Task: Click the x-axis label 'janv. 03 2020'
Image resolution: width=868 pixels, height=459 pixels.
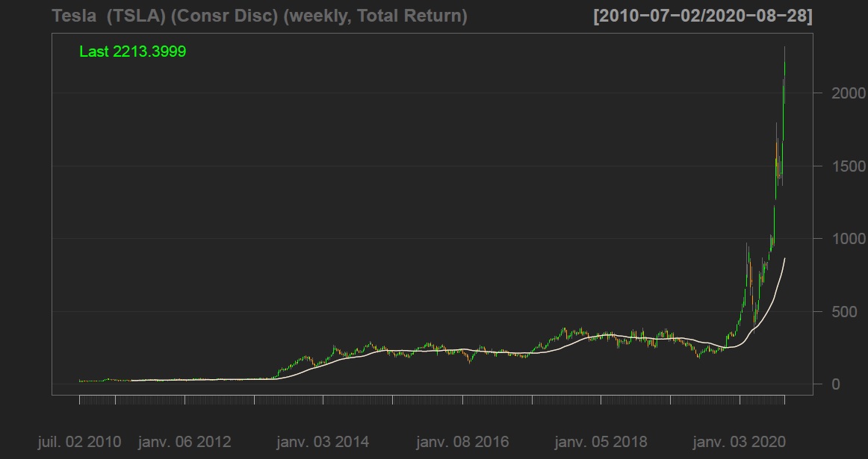Action: coord(740,442)
